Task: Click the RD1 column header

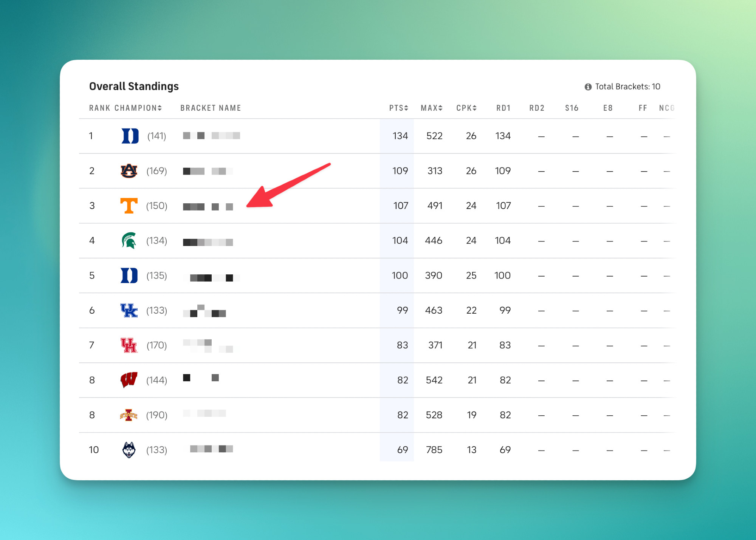Action: (503, 108)
